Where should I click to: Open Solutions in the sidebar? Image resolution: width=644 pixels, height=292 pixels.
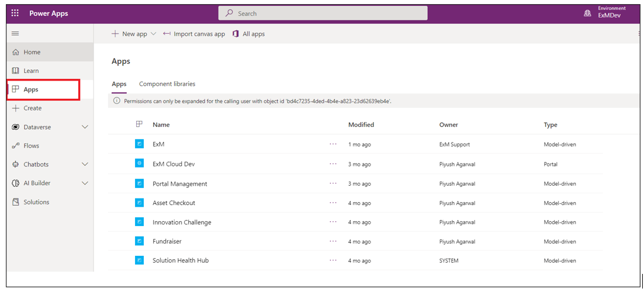50,202
